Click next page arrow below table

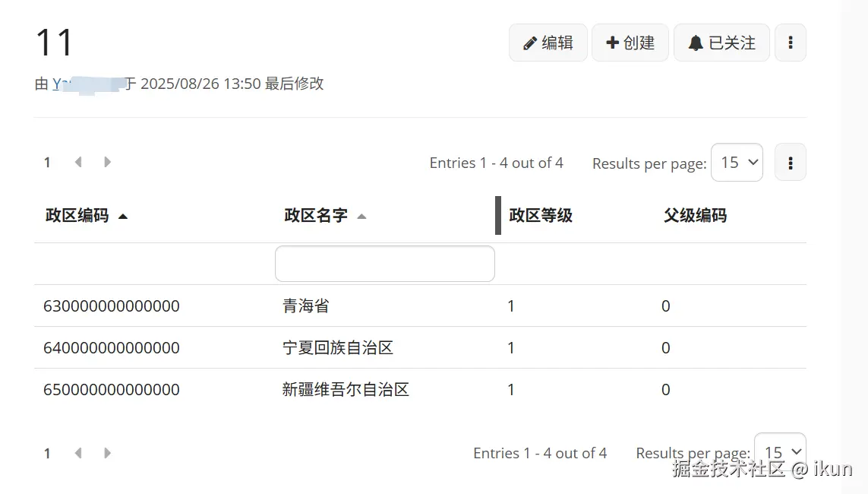pyautogui.click(x=107, y=453)
